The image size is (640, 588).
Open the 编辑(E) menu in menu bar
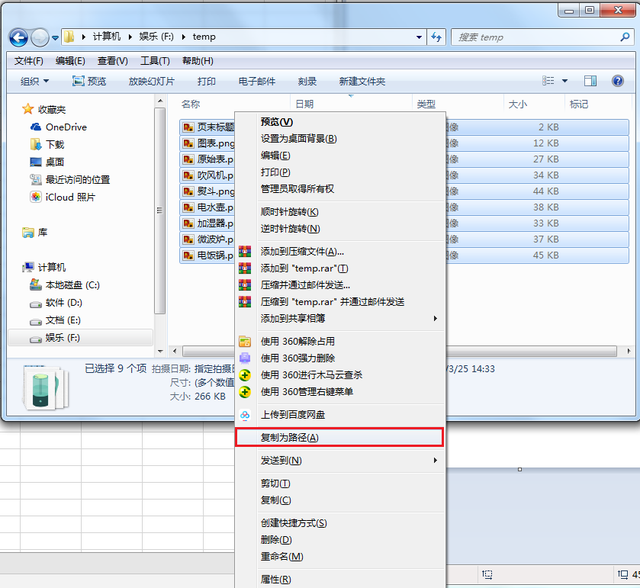70,61
